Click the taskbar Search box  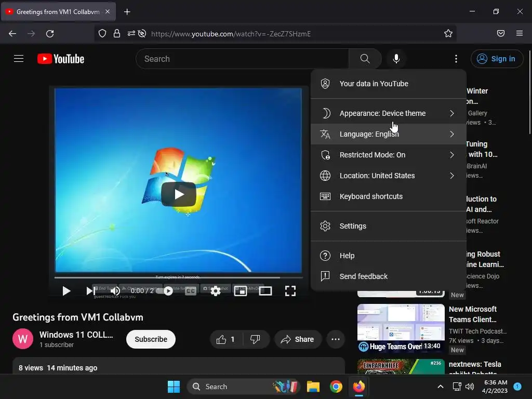[x=243, y=387]
